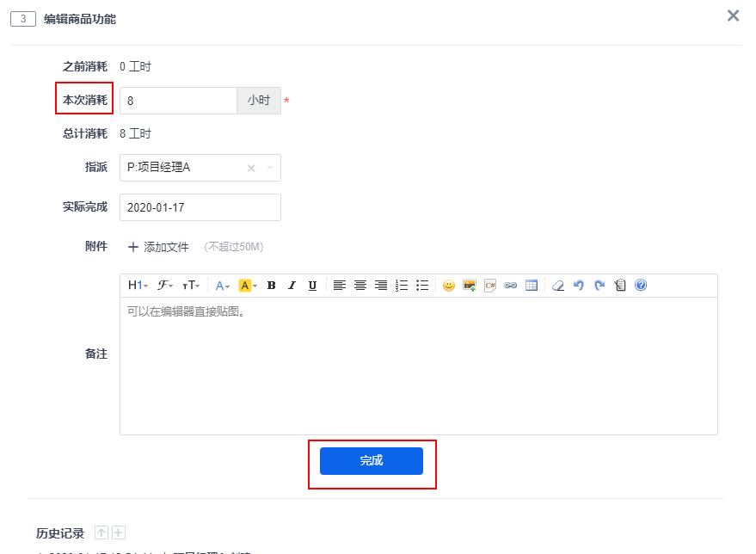Insert table in editor
The width and height of the screenshot is (756, 554).
[x=532, y=286]
